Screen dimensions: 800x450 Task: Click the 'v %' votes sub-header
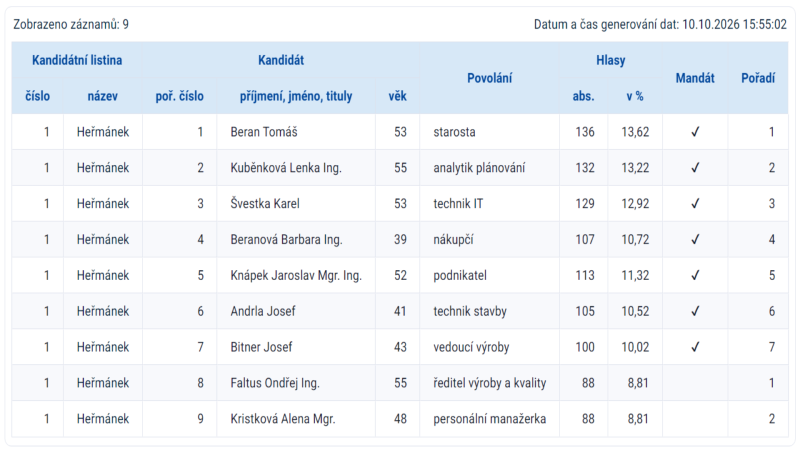point(635,96)
